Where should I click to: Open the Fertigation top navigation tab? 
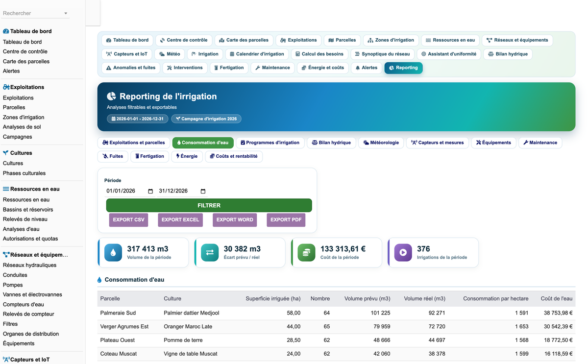229,68
